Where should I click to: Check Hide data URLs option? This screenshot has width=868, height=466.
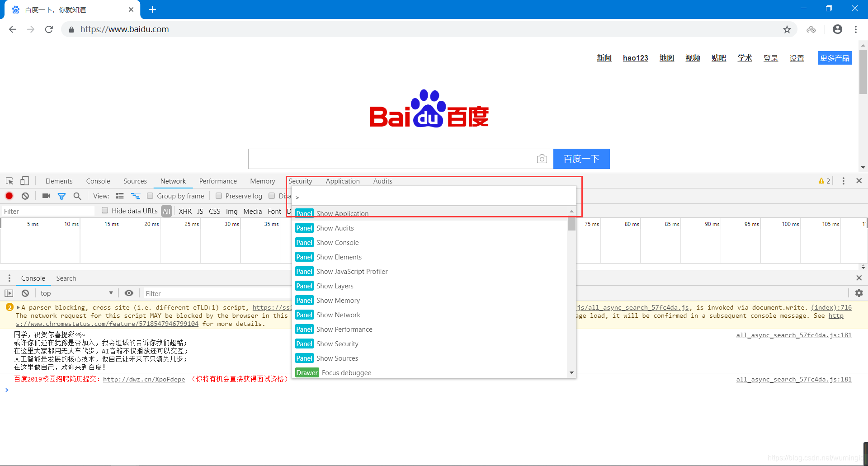105,210
